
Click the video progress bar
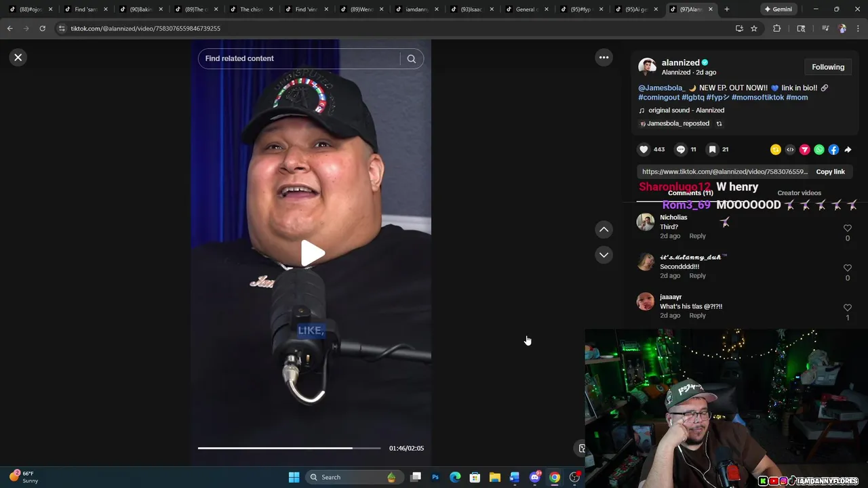(289, 448)
